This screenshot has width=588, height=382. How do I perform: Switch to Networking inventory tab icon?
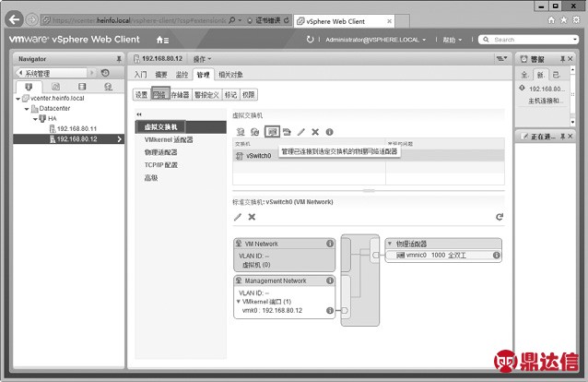[x=109, y=87]
